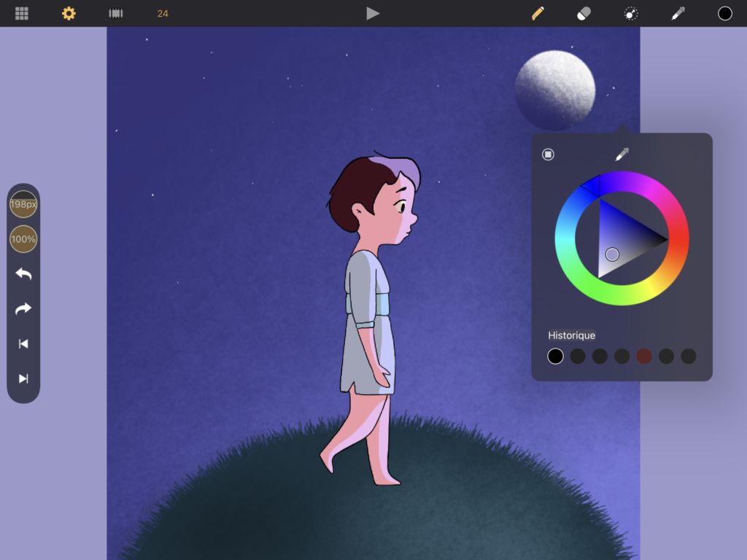Undo the last stroke
The height and width of the screenshot is (560, 747).
tap(23, 274)
